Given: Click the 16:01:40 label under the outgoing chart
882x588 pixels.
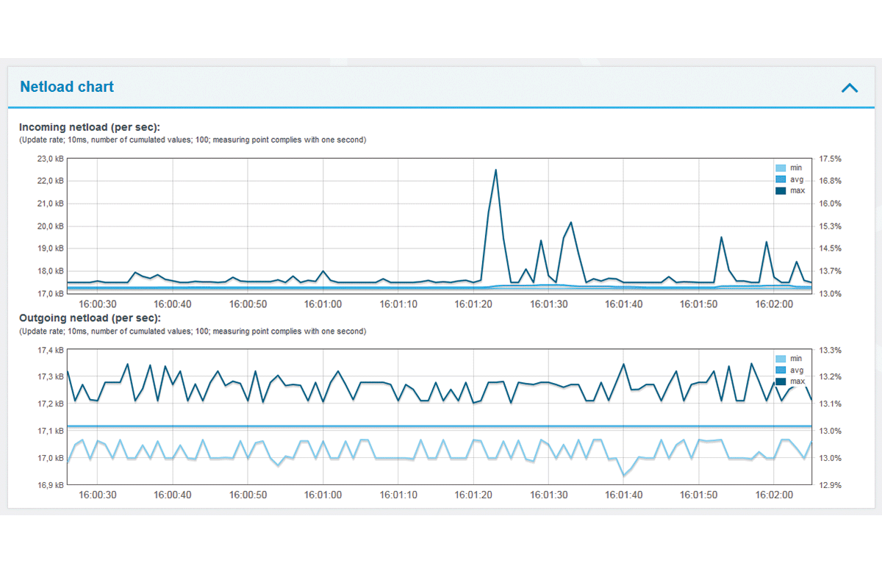Looking at the screenshot, I should tap(623, 495).
